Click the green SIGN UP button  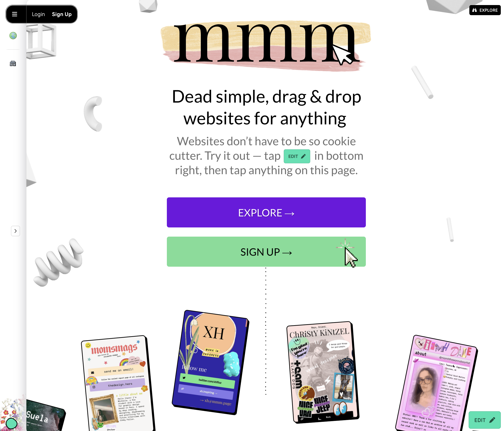coord(266,252)
